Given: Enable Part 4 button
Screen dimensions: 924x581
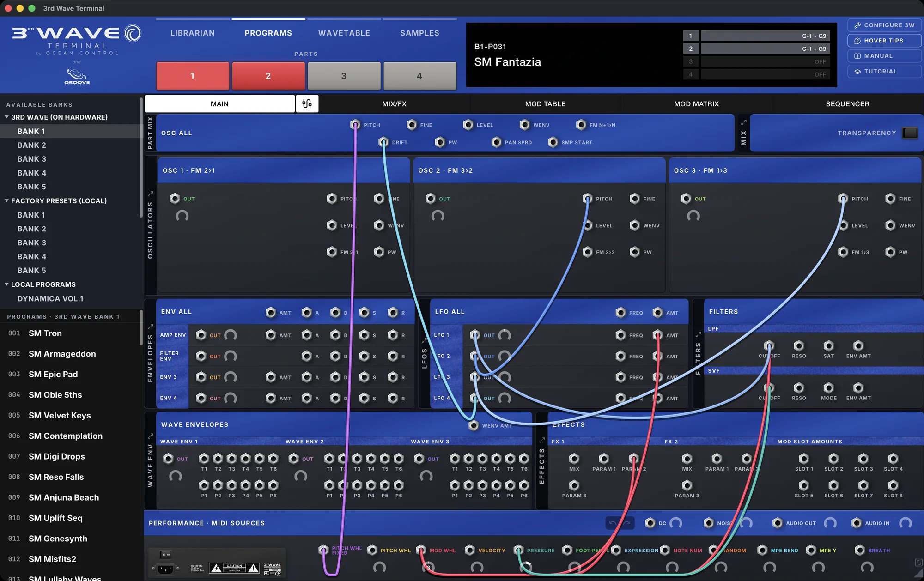Looking at the screenshot, I should point(420,76).
